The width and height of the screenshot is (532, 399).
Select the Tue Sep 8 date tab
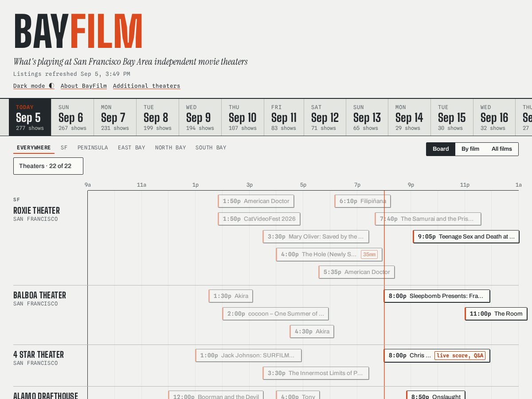pyautogui.click(x=158, y=117)
